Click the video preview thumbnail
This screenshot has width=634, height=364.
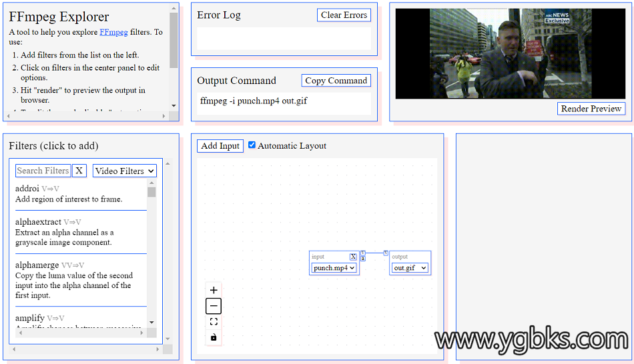511,54
